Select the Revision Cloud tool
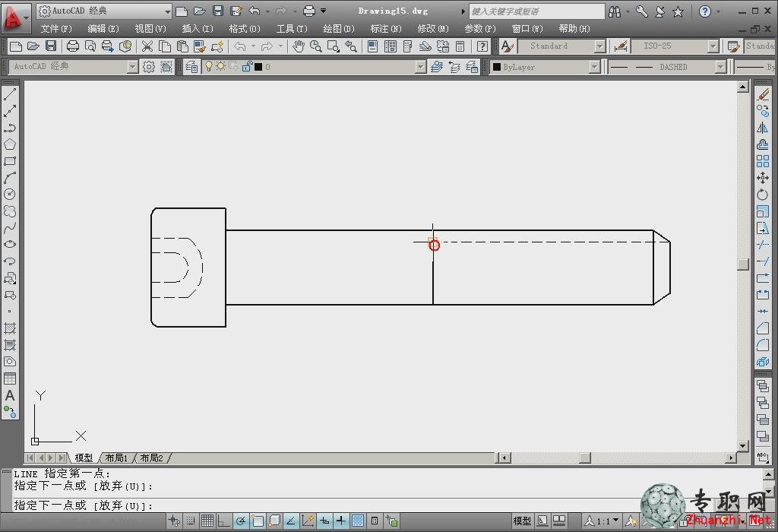This screenshot has width=778, height=532. click(x=10, y=211)
